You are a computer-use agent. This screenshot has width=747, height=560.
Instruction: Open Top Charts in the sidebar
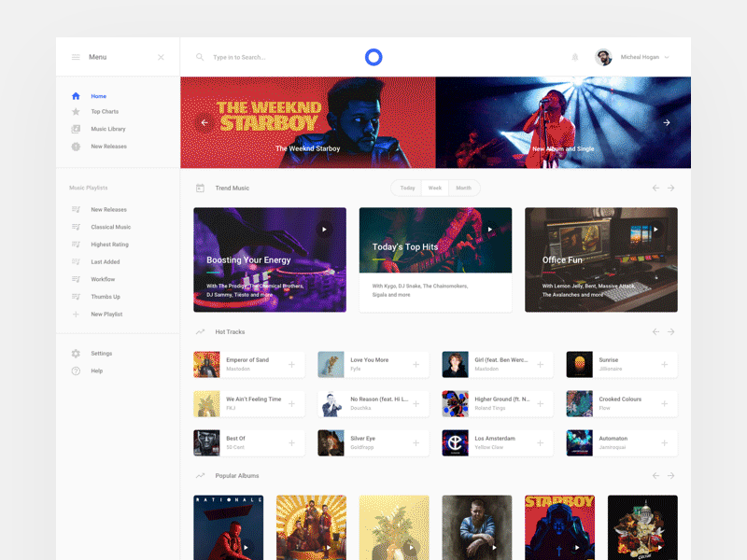click(x=105, y=111)
